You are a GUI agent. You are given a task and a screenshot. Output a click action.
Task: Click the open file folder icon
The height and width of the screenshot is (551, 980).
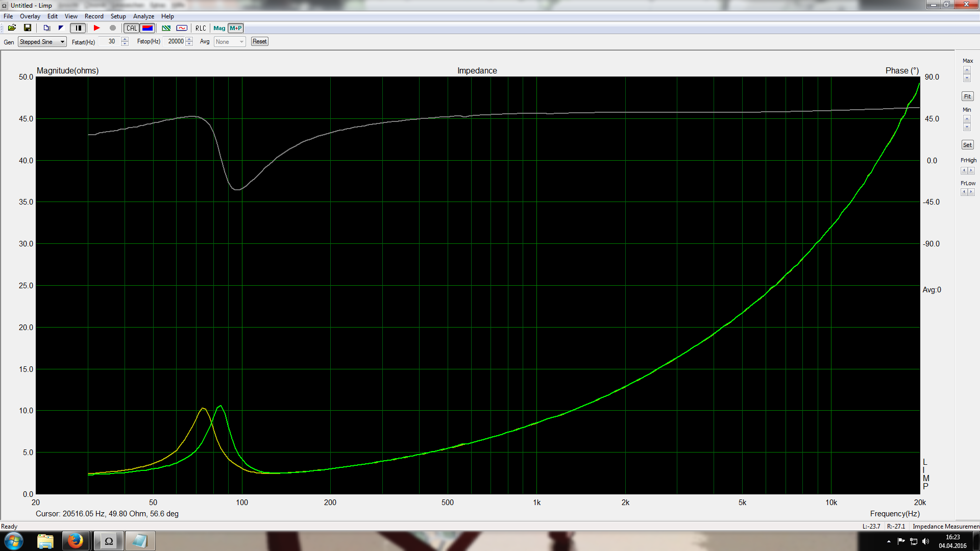click(12, 28)
